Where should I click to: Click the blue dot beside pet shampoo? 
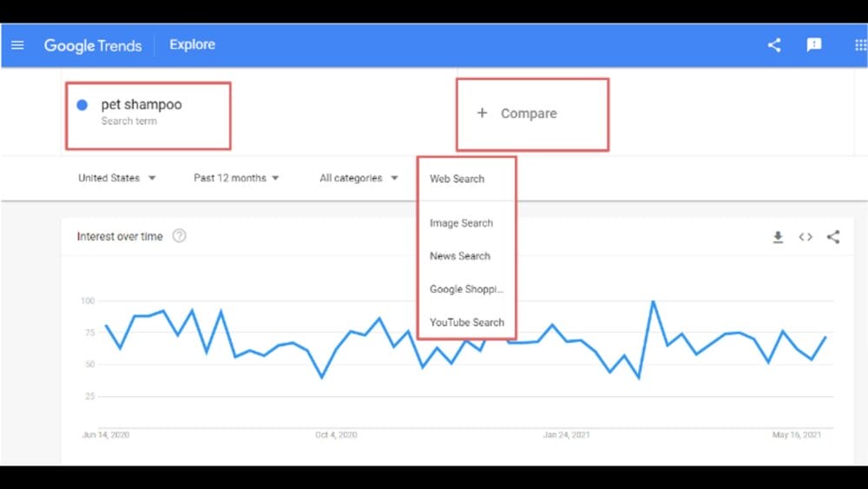82,105
